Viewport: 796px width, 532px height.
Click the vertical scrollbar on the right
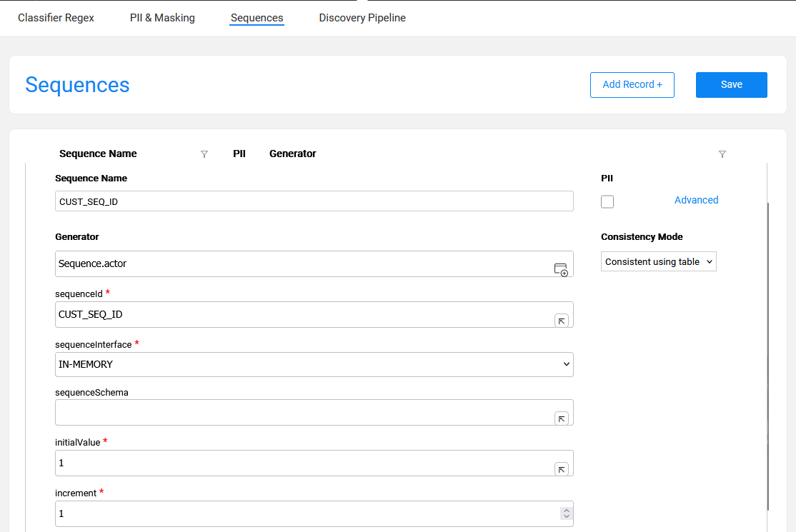768,357
